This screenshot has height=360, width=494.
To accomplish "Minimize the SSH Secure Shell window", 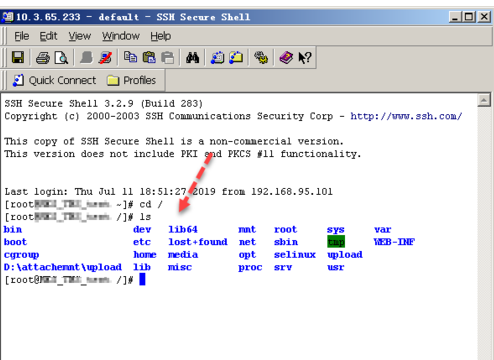I will tap(455, 17).
